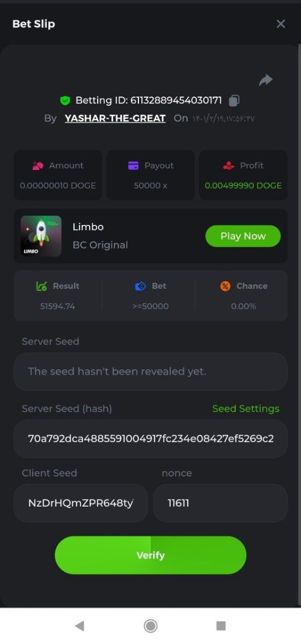Tap the red Profit hand icon

229,166
